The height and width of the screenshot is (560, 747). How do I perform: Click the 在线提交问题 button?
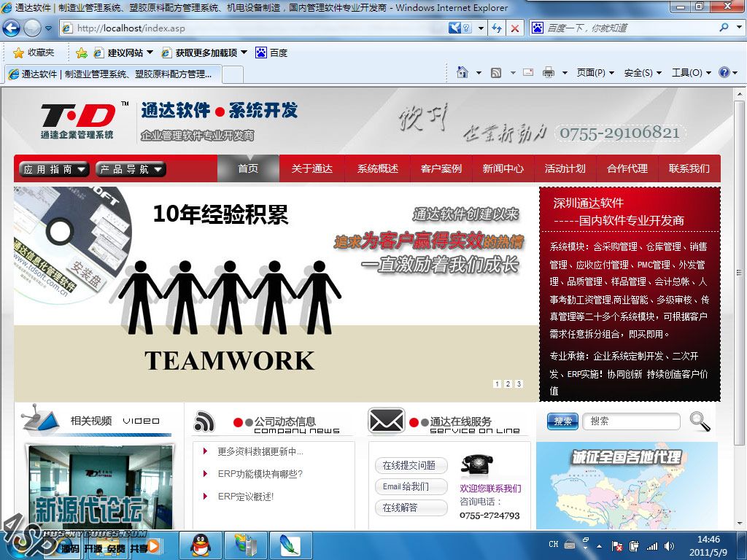click(x=411, y=465)
